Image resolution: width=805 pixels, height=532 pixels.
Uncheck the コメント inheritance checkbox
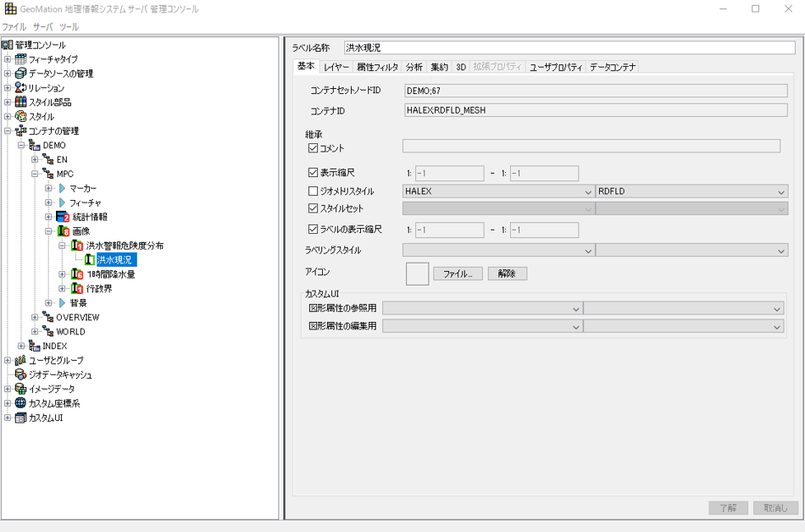click(x=314, y=148)
